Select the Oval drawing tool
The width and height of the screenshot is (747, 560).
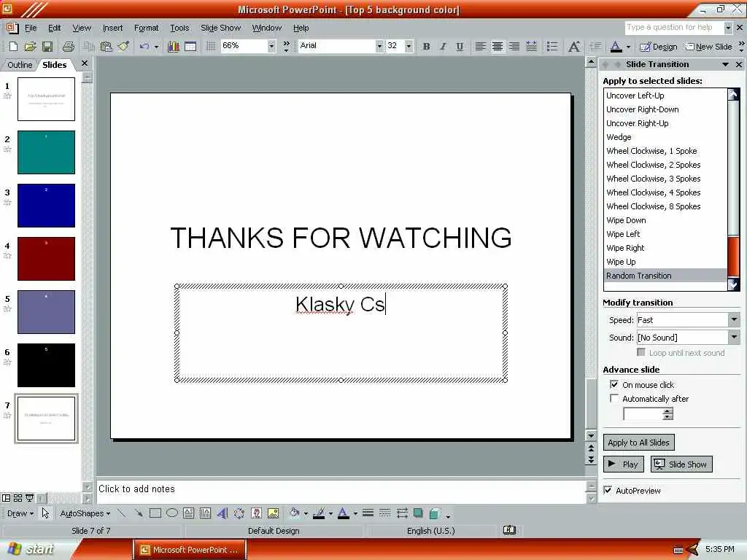point(172,513)
